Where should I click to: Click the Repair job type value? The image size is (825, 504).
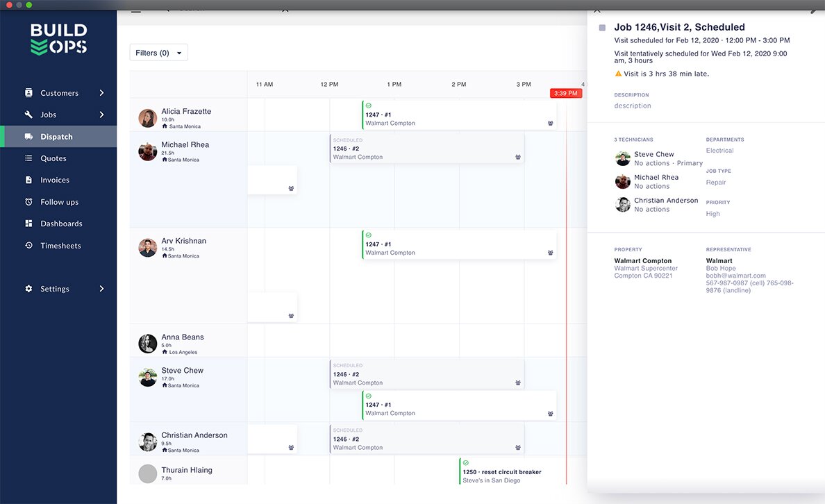[715, 182]
